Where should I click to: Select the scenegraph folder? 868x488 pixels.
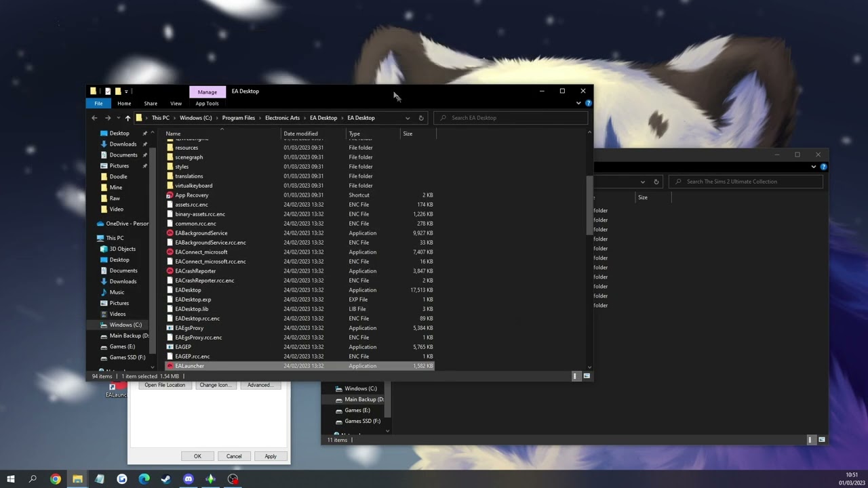point(189,157)
